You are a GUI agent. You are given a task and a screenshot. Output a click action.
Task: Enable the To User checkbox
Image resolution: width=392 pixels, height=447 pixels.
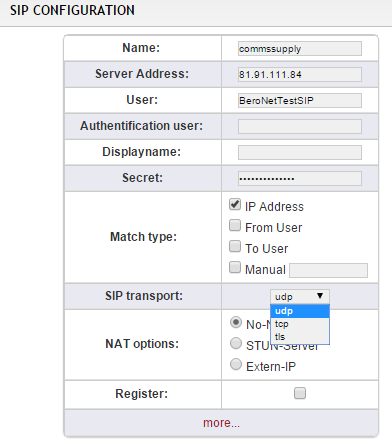[235, 246]
